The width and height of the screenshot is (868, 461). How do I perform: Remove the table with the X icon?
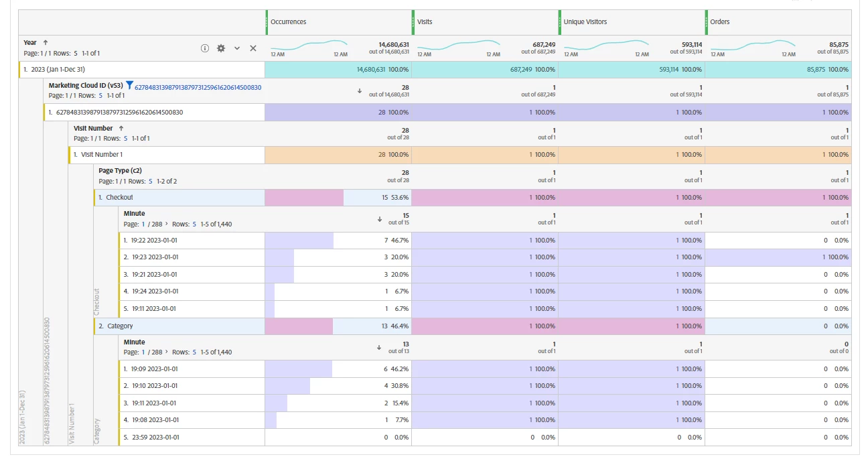pyautogui.click(x=253, y=48)
